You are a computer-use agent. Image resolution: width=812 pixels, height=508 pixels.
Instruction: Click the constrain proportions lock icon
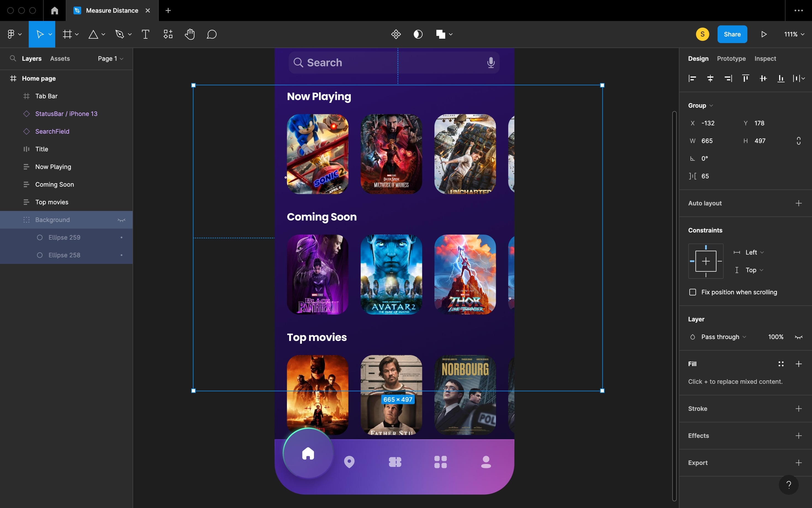[x=798, y=141]
